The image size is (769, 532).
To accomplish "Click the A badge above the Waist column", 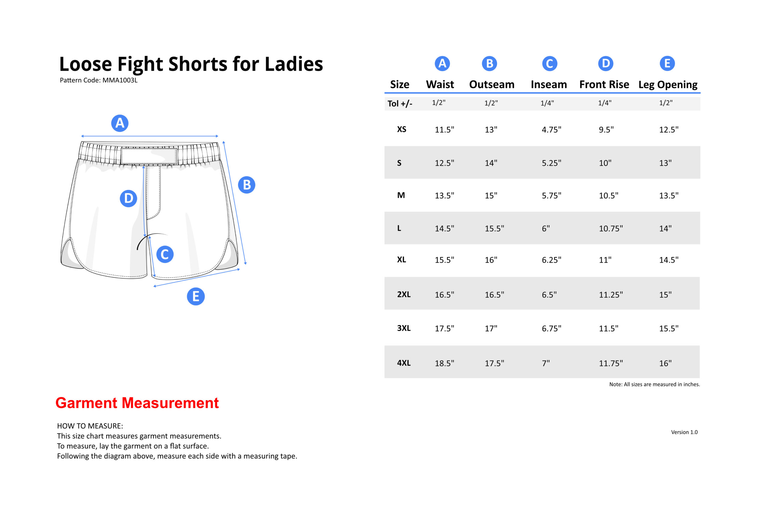I will tap(442, 63).
